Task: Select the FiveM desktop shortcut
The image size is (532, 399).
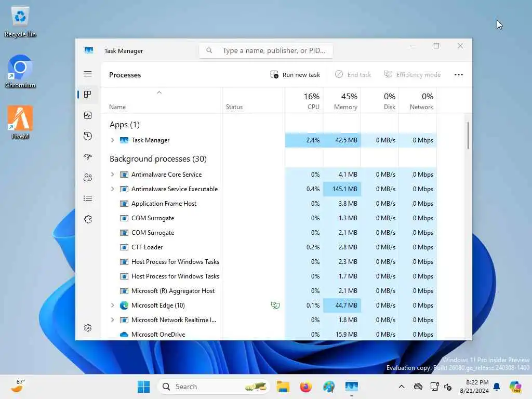Action: [20, 123]
